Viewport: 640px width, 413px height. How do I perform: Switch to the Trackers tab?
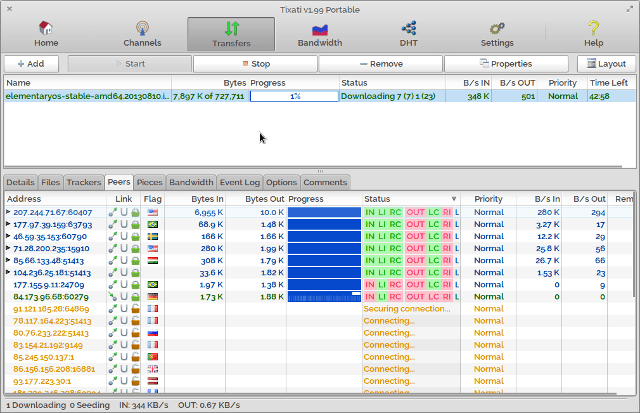[x=84, y=183]
